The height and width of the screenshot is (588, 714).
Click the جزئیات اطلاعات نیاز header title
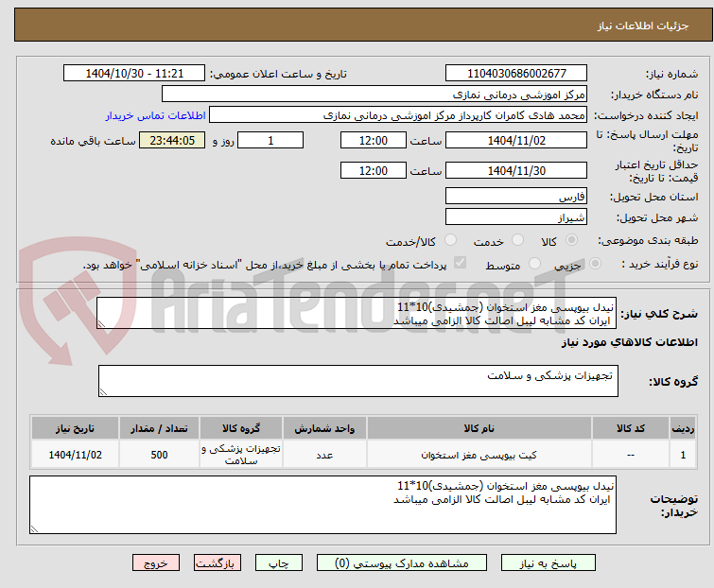[x=643, y=26]
